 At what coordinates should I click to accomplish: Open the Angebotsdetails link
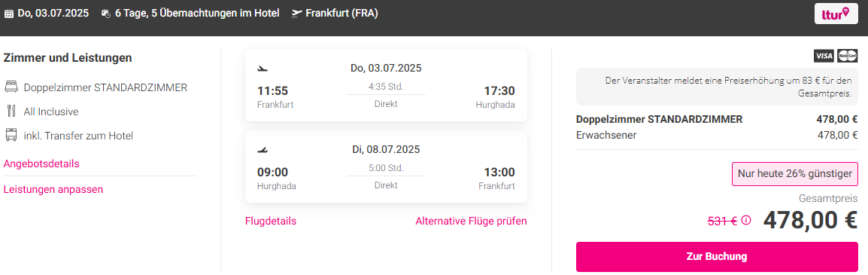[41, 163]
